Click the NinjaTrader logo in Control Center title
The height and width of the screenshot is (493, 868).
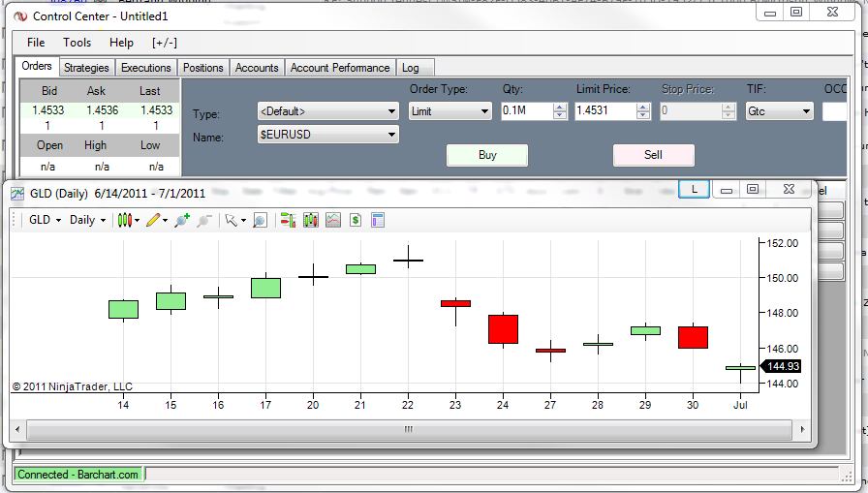point(21,16)
